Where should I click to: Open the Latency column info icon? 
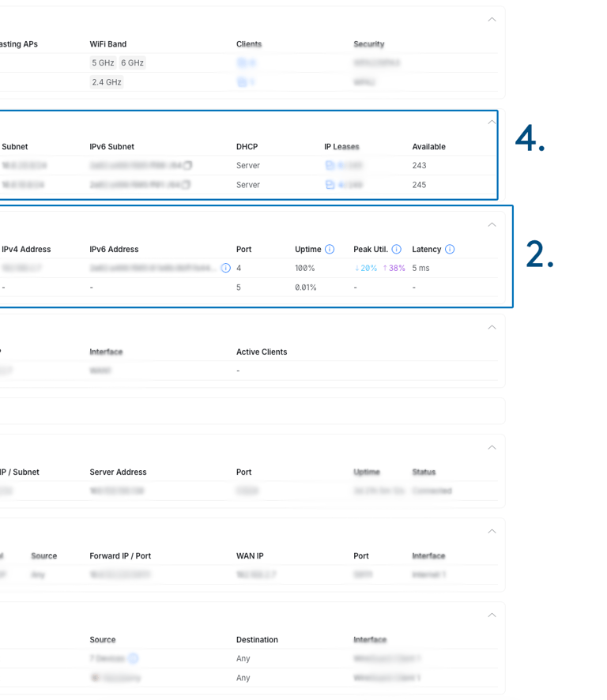pyautogui.click(x=450, y=249)
